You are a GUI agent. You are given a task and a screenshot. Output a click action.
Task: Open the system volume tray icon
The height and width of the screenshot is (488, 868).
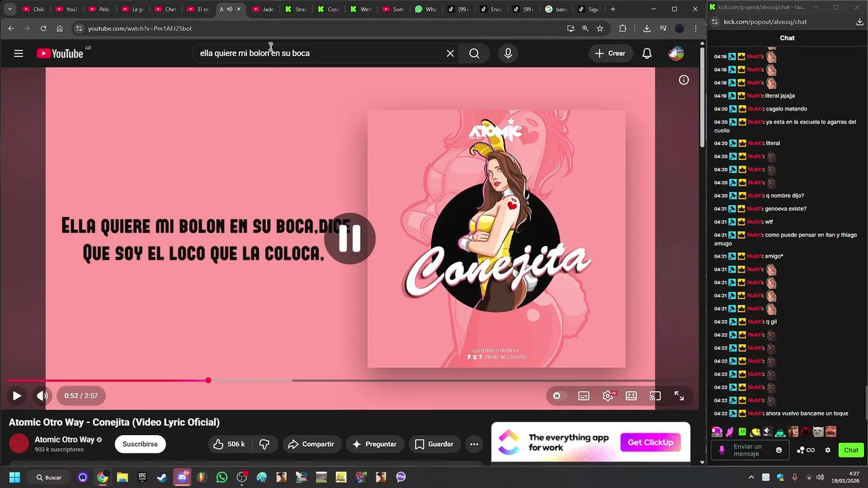(x=820, y=477)
